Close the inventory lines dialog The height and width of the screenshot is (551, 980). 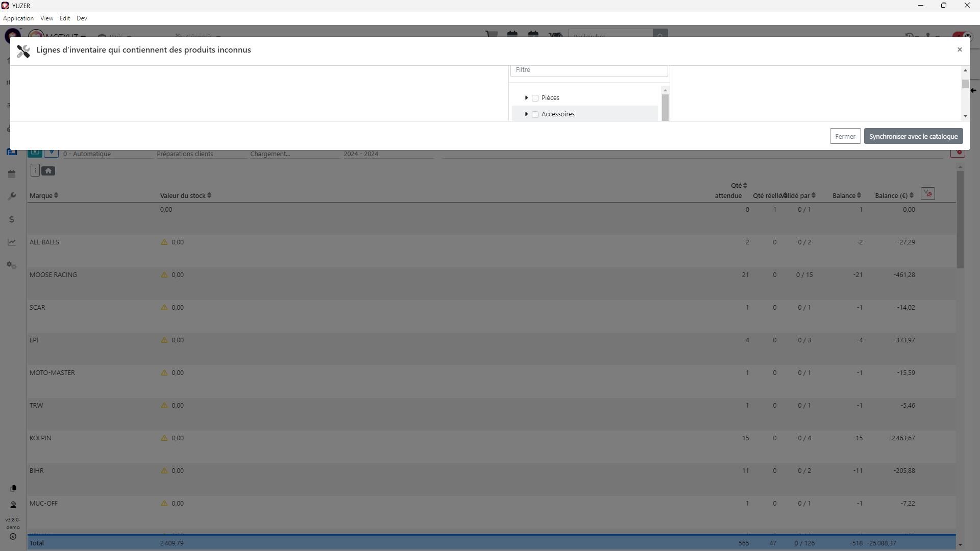(x=959, y=49)
